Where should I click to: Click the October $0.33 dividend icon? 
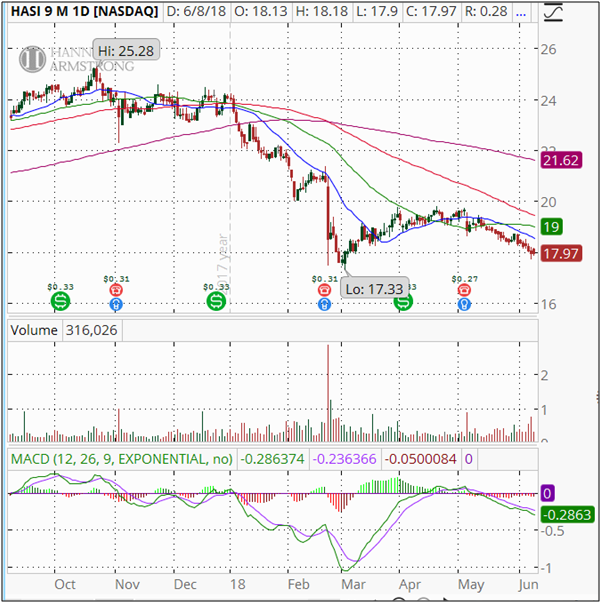click(x=60, y=301)
